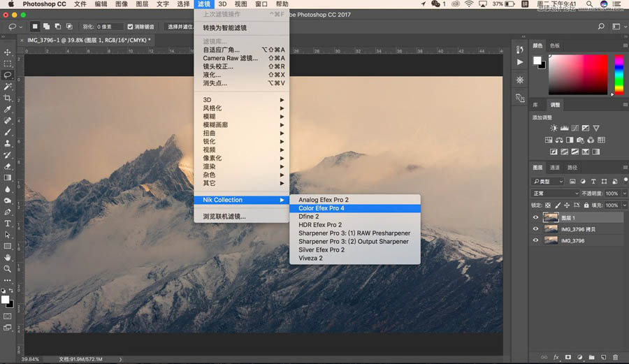This screenshot has width=629, height=364.
Task: Select the Add to selection mode button
Action: click(47, 27)
